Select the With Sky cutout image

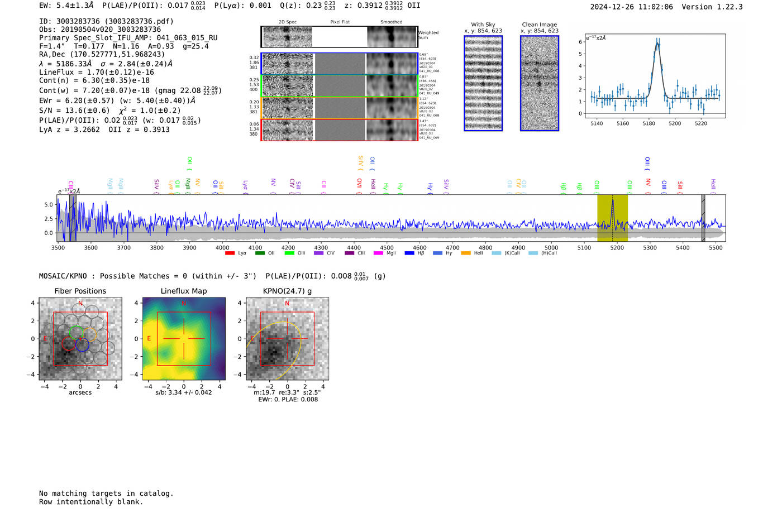(x=483, y=83)
